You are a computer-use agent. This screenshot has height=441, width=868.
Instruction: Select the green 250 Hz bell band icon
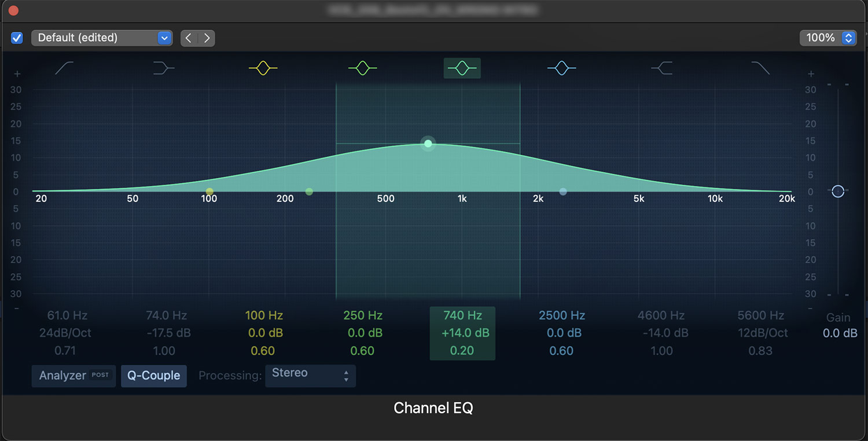point(362,68)
